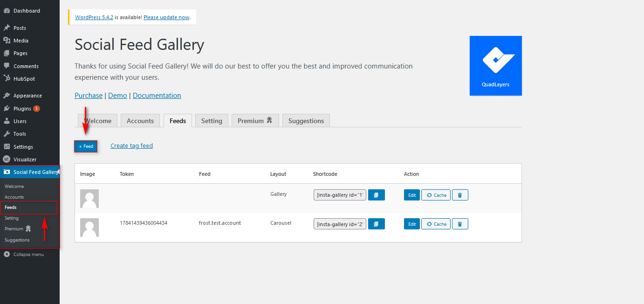Click the Plugins update count badge

(x=36, y=109)
